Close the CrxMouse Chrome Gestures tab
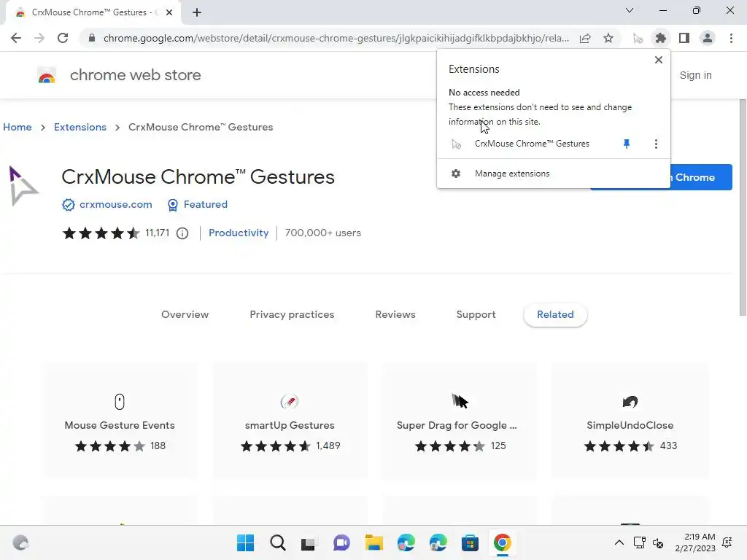The width and height of the screenshot is (747, 560). coord(169,12)
